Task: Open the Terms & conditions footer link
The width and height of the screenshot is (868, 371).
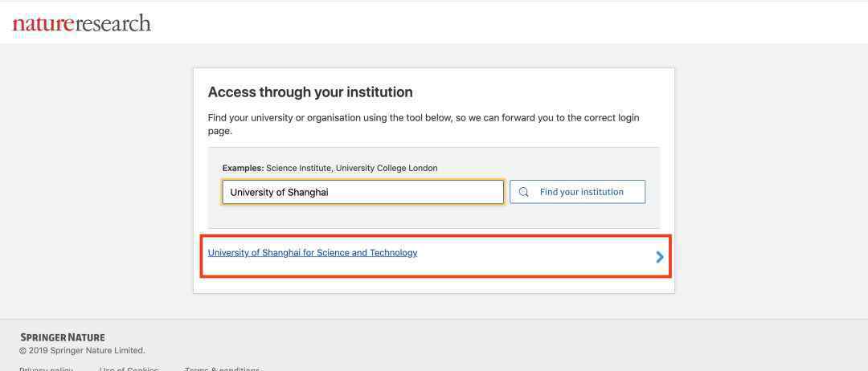Action: click(222, 369)
